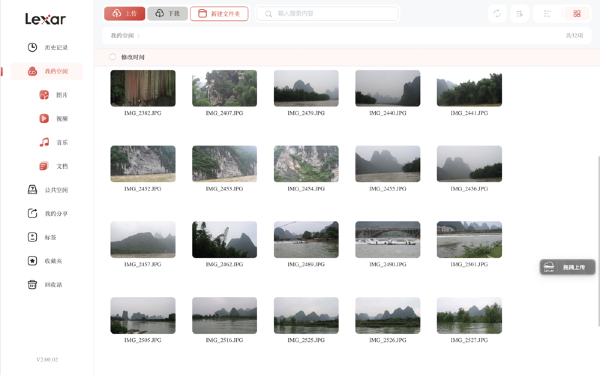The height and width of the screenshot is (375, 600).
Task: Switch to grid view
Action: (x=577, y=13)
